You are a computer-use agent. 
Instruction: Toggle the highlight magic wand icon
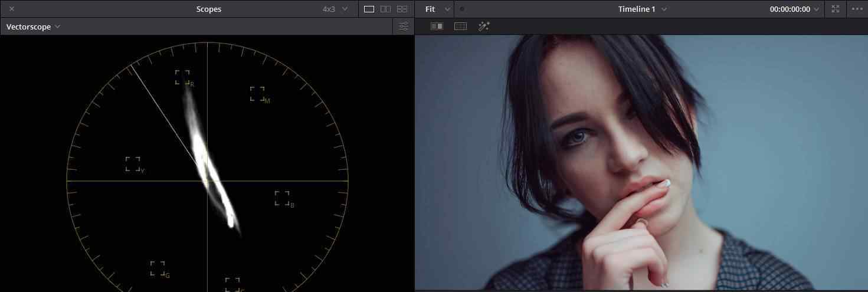[x=484, y=26]
